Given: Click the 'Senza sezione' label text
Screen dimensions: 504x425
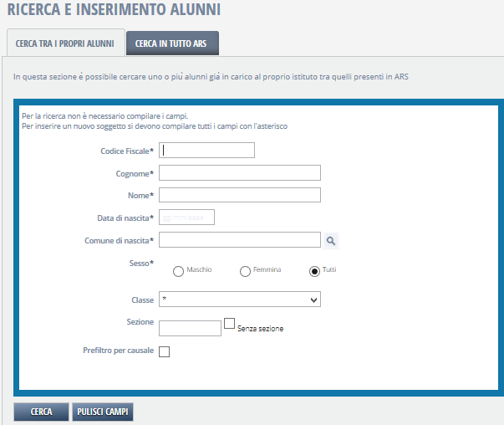Looking at the screenshot, I should pyautogui.click(x=261, y=329).
